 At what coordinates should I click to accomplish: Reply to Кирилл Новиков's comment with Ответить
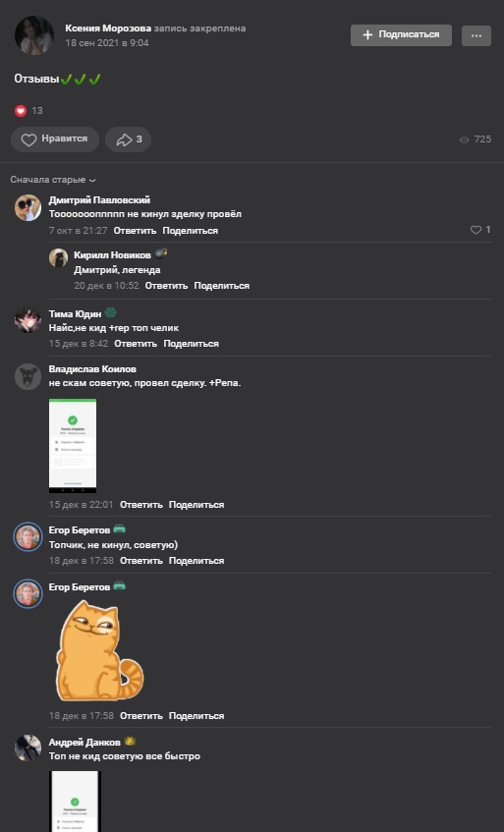(x=166, y=286)
